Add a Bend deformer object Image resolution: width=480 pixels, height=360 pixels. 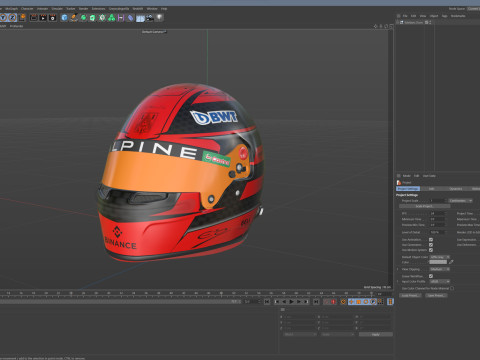[x=130, y=18]
